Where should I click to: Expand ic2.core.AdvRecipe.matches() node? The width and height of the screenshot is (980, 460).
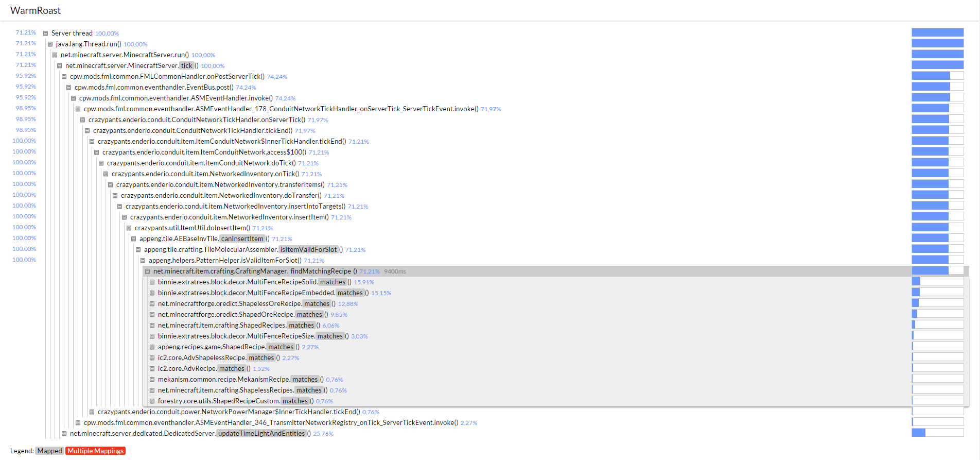coord(152,369)
